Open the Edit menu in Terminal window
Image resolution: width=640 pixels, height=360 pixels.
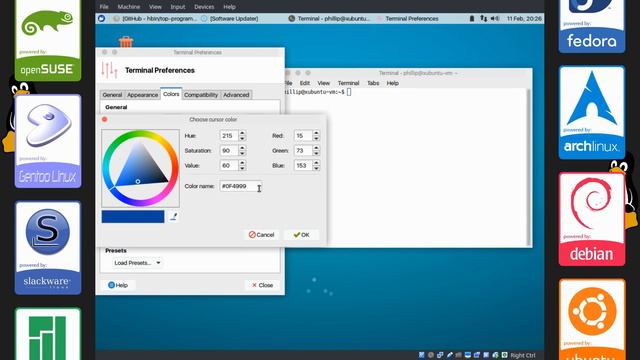pos(305,83)
